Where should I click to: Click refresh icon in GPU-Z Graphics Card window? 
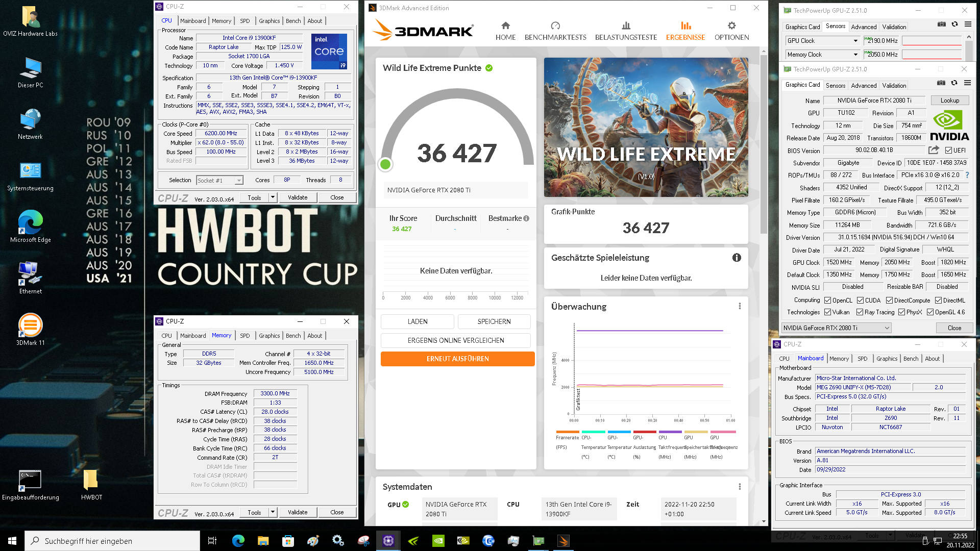coord(954,83)
